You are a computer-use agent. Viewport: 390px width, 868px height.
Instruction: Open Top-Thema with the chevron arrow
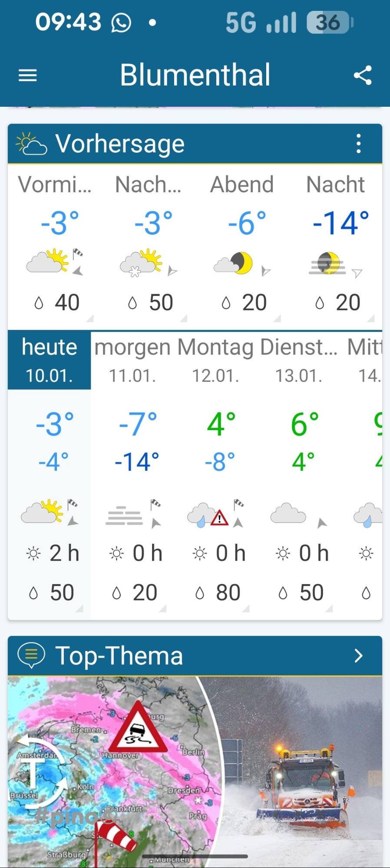358,655
